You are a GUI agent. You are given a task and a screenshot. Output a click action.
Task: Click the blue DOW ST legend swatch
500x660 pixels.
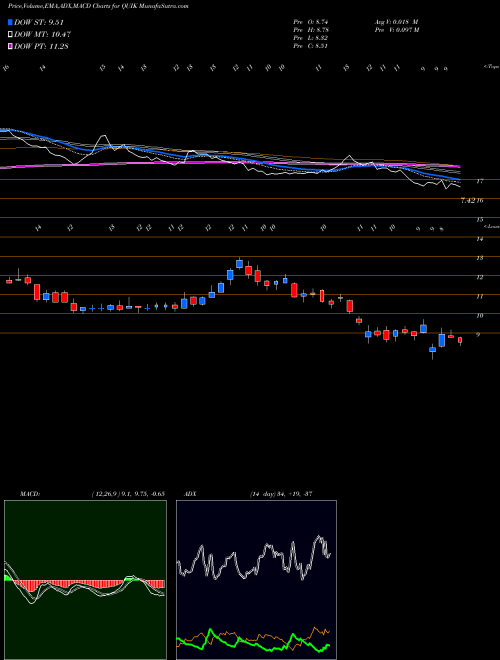(10, 23)
